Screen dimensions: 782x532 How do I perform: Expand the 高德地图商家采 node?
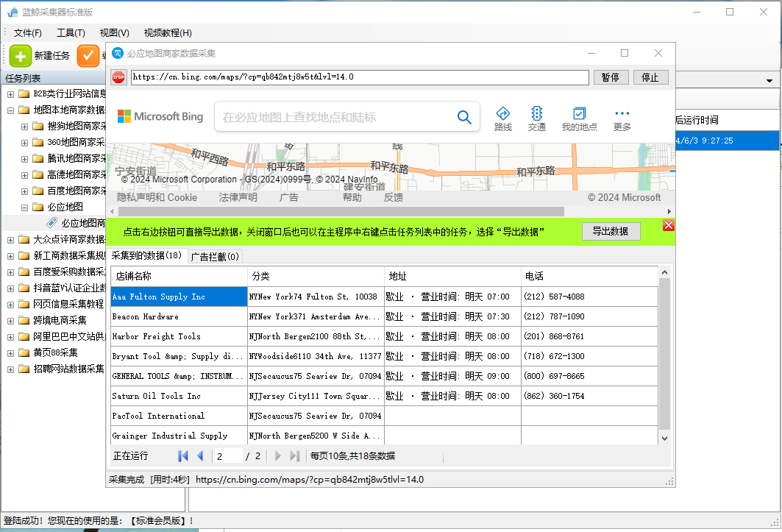pos(24,175)
